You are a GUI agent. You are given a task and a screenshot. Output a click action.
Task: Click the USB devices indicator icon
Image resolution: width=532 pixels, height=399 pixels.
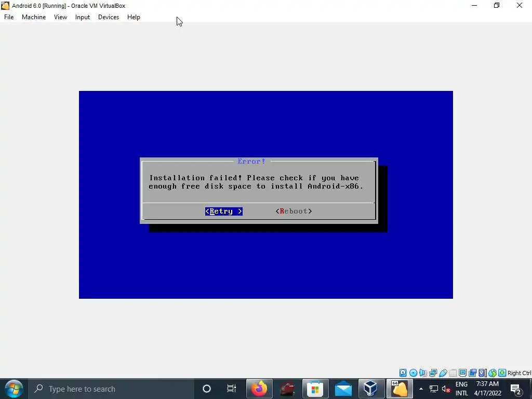(x=443, y=373)
